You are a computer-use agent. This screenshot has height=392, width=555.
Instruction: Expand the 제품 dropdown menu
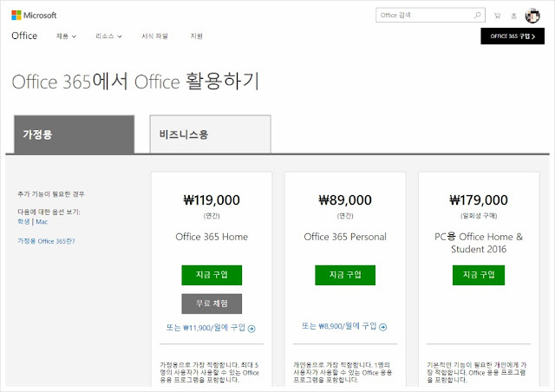pos(66,36)
